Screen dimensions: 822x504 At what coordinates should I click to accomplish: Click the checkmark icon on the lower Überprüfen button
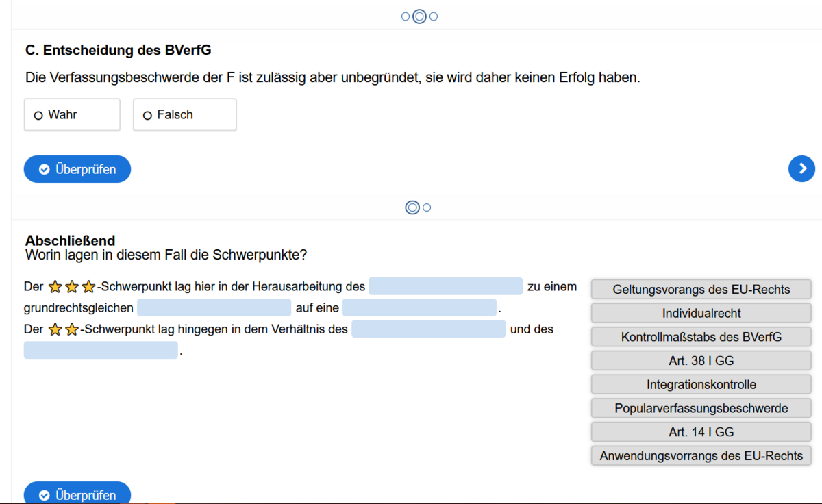(44, 494)
